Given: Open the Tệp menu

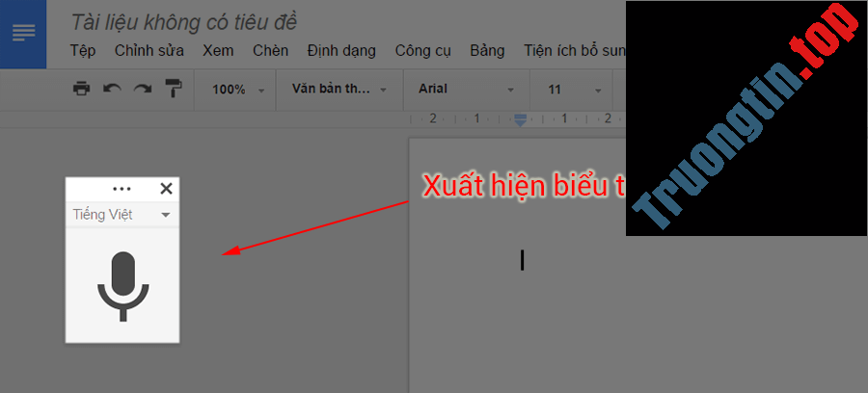Looking at the screenshot, I should pos(83,51).
